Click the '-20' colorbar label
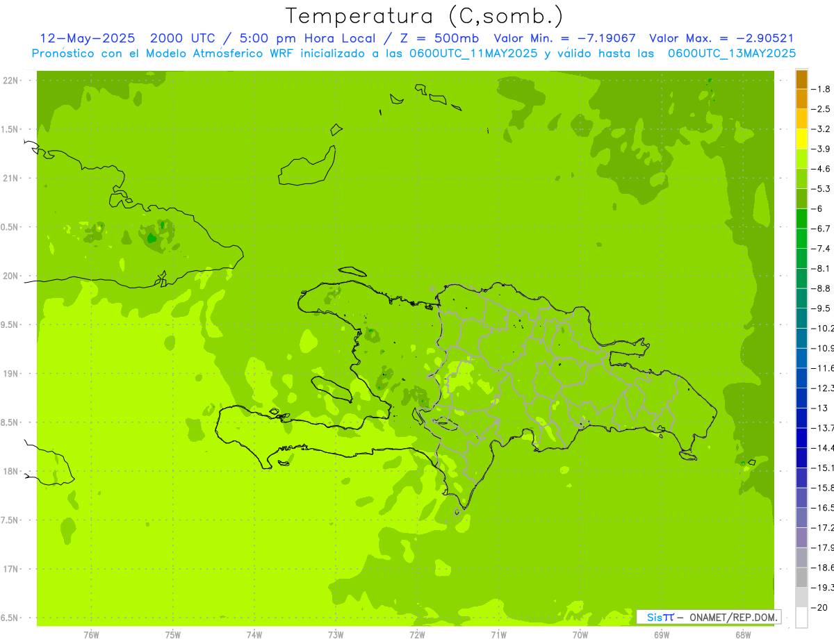 819,608
